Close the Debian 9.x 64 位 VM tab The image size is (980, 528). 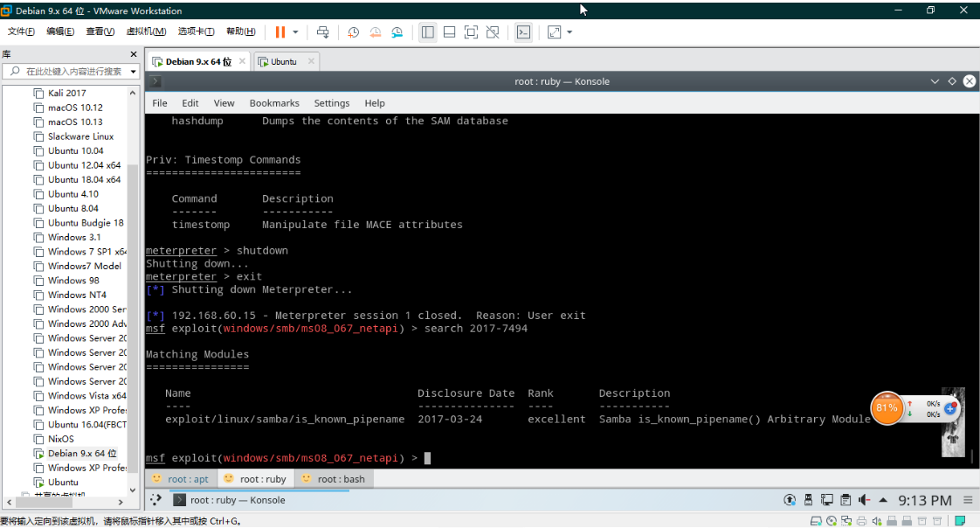[242, 60]
